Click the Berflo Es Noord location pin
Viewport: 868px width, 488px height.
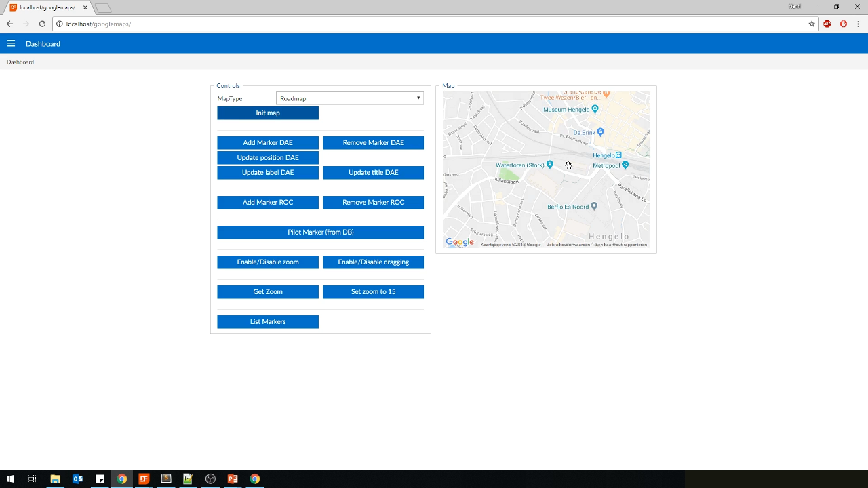point(594,206)
